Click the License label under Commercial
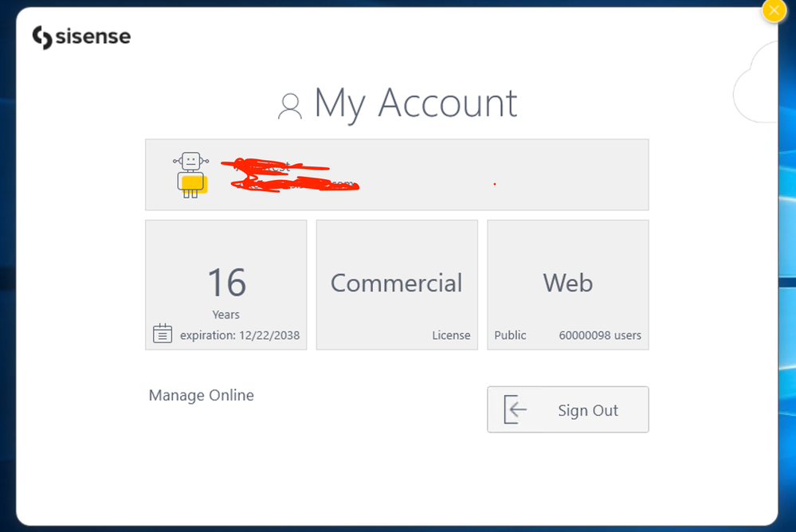Viewport: 796px width, 532px height. [x=451, y=335]
